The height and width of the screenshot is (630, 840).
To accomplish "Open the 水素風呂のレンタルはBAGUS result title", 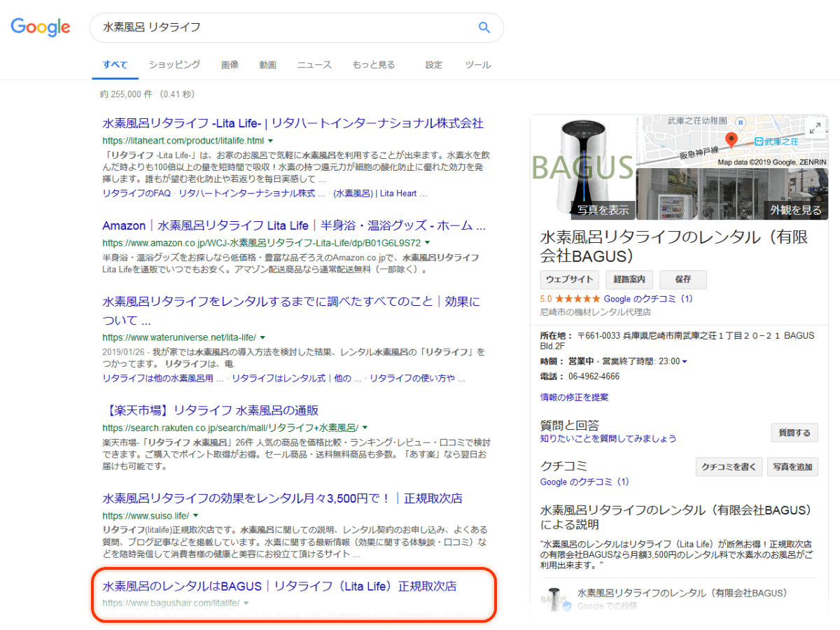I will point(279,586).
